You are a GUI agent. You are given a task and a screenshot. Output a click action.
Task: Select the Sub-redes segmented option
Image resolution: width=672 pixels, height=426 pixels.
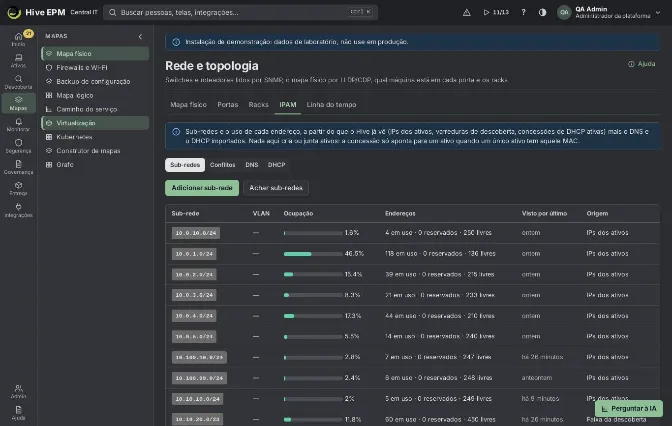[x=185, y=165]
